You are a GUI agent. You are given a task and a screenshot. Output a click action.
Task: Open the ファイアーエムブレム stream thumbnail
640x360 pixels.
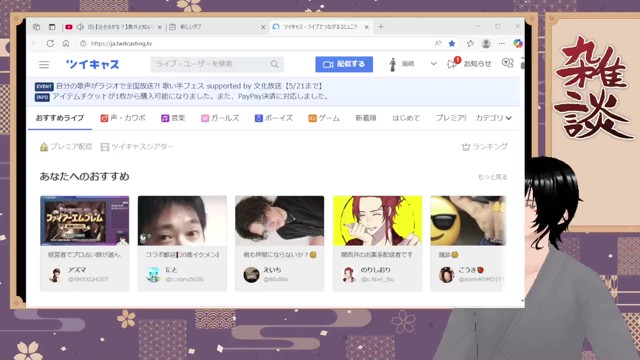pyautogui.click(x=84, y=221)
